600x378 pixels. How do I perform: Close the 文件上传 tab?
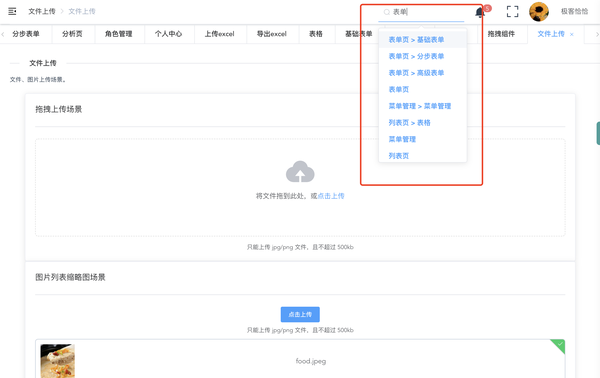[x=572, y=34]
